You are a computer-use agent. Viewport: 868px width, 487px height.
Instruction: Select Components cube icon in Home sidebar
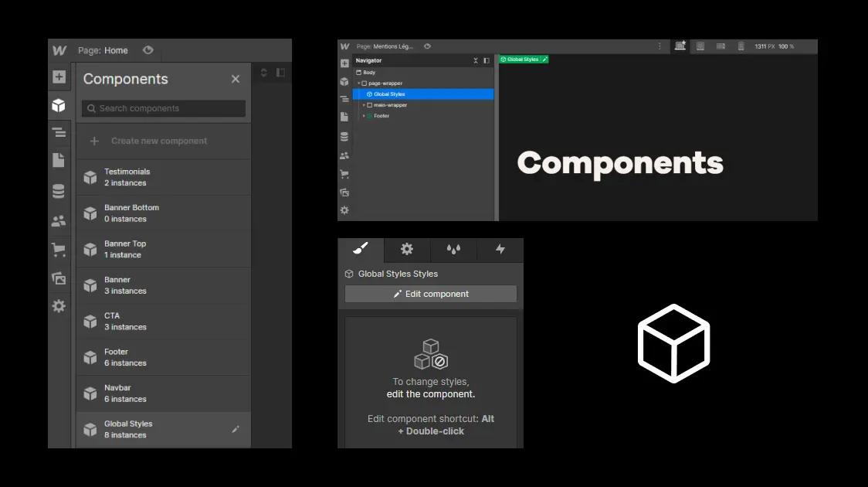[59, 105]
